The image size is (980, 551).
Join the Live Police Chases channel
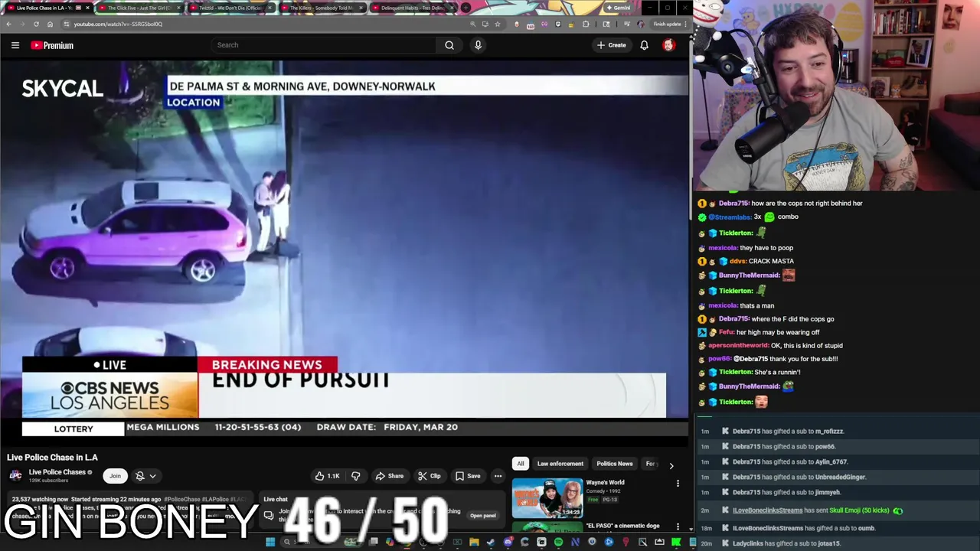[x=115, y=476]
